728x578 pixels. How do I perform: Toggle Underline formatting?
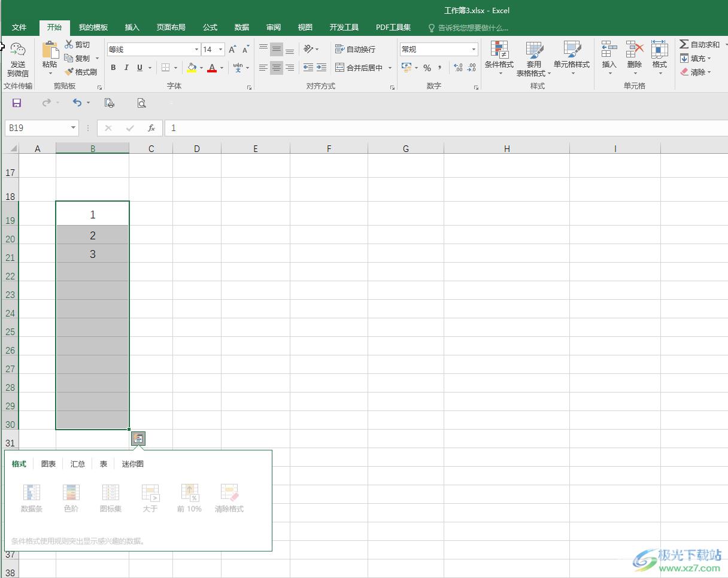coord(139,68)
